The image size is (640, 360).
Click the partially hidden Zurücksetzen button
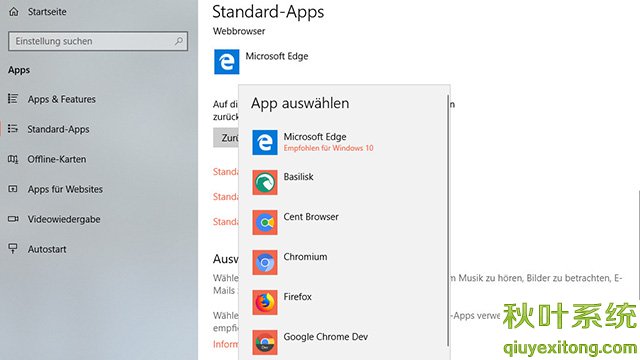pos(226,138)
